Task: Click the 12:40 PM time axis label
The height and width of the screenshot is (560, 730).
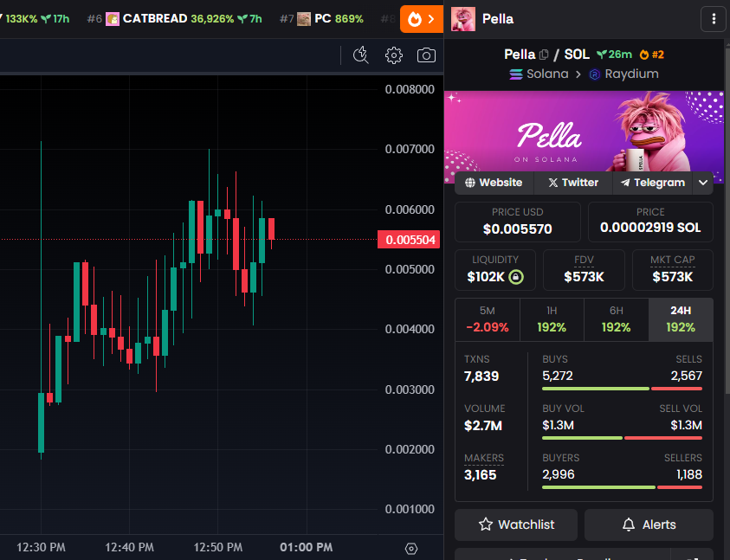Action: [129, 547]
